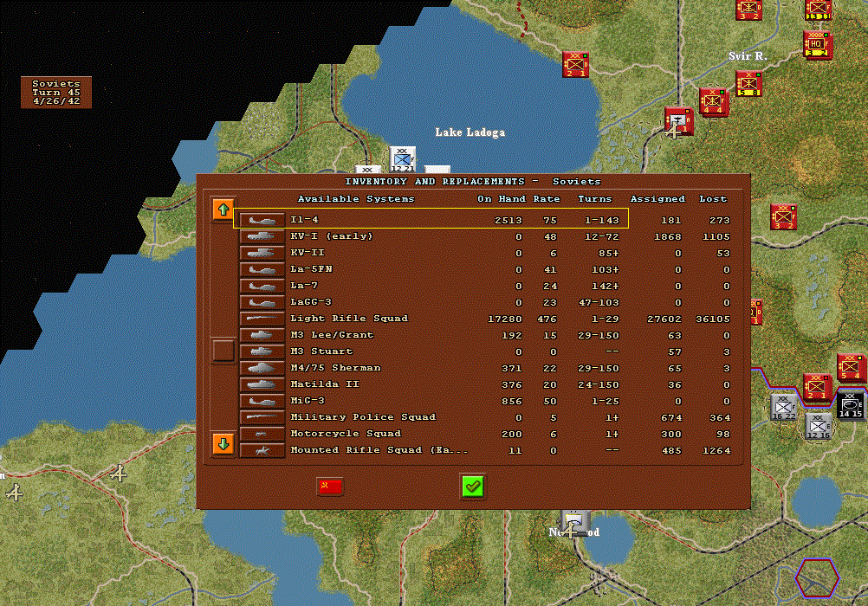Click the M3 Stuart tank icon
868x606 pixels.
point(262,351)
